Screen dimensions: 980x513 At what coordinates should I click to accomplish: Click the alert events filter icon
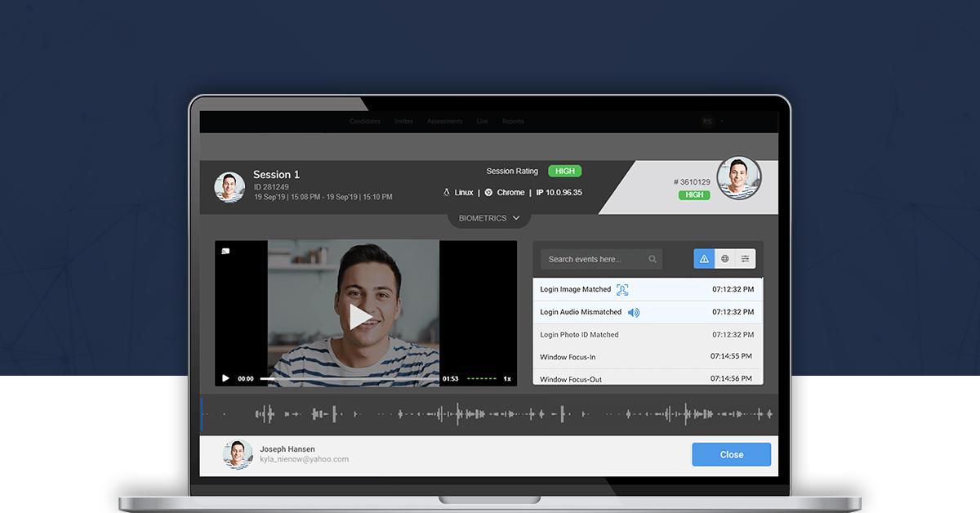[x=704, y=259]
